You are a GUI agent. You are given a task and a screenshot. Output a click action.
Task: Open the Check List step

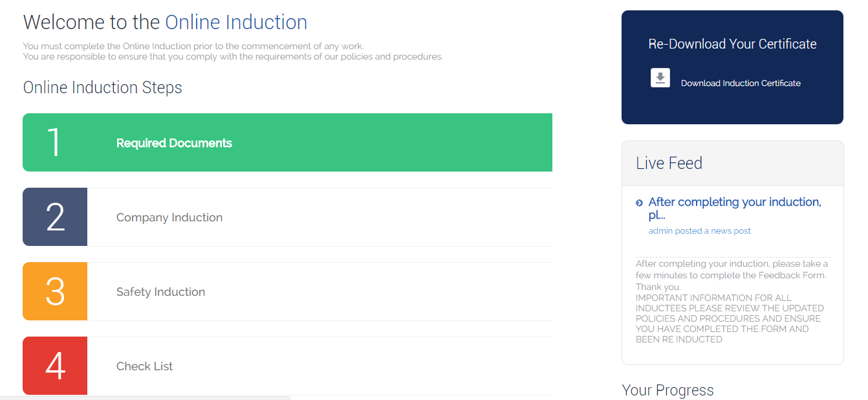144,366
